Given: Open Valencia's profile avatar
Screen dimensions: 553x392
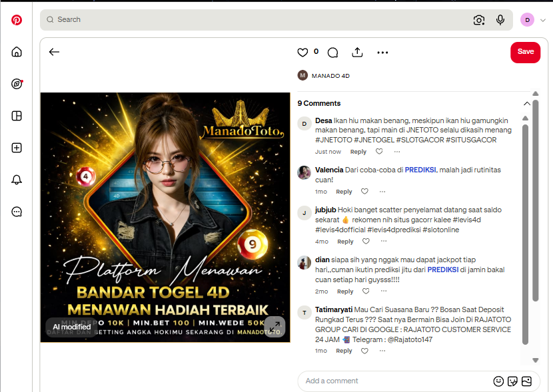Looking at the screenshot, I should [304, 172].
